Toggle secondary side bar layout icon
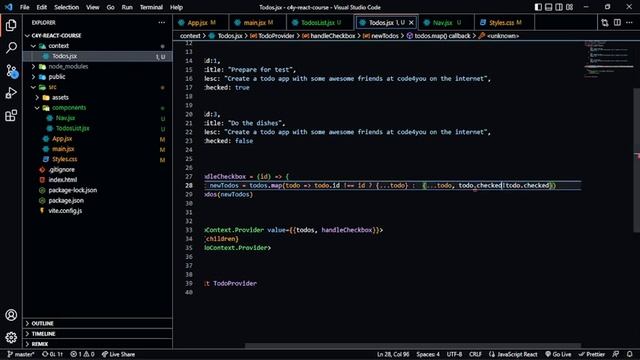The height and width of the screenshot is (360, 640). click(x=559, y=7)
